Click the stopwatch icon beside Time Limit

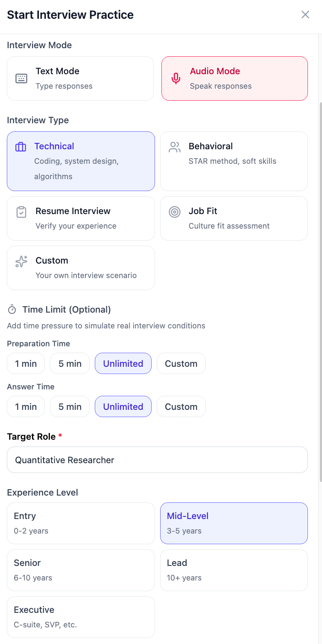12,310
